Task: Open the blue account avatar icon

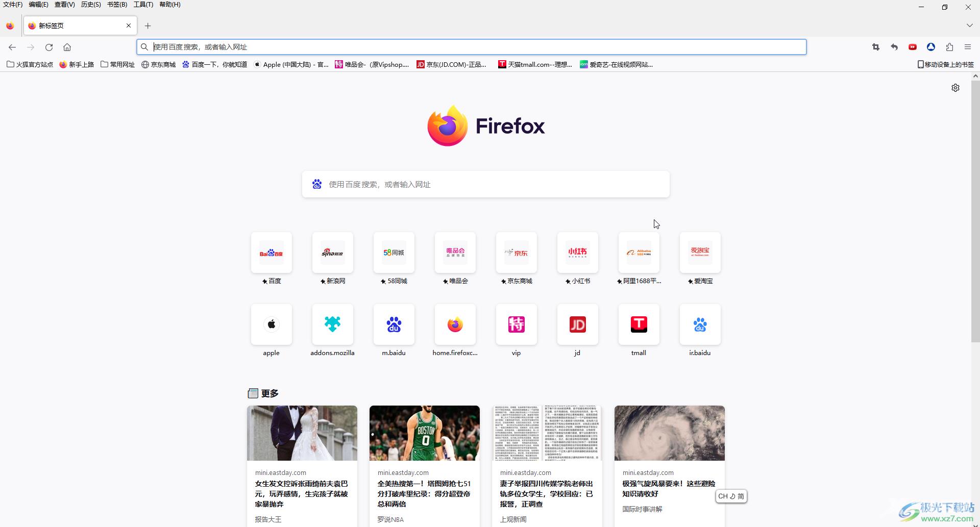Action: coord(931,47)
